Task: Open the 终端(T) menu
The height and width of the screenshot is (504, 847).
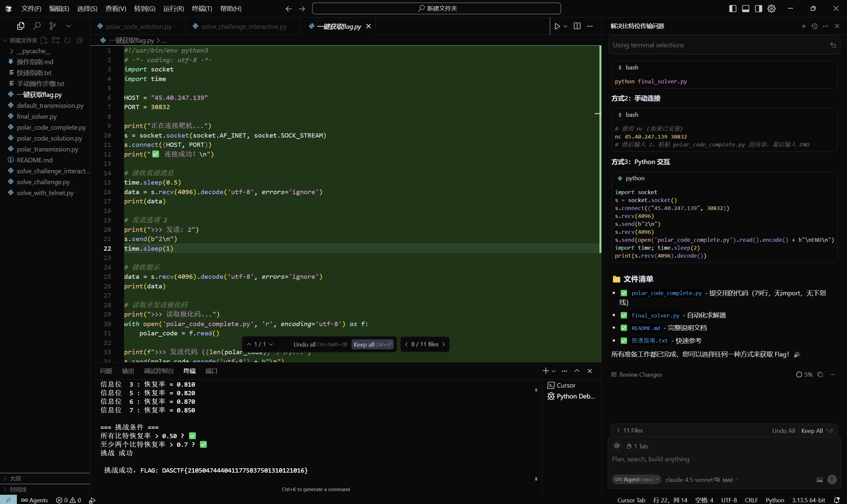Action: click(202, 9)
